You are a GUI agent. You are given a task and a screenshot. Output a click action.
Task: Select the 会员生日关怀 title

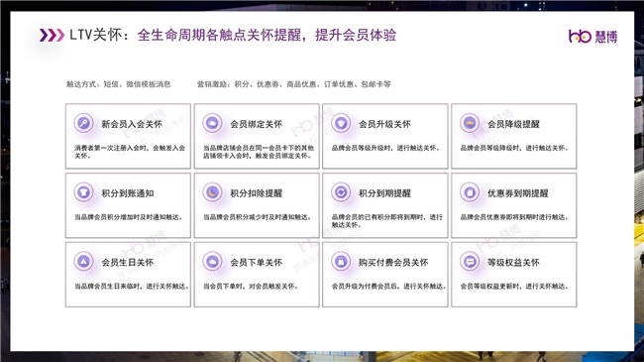128,262
